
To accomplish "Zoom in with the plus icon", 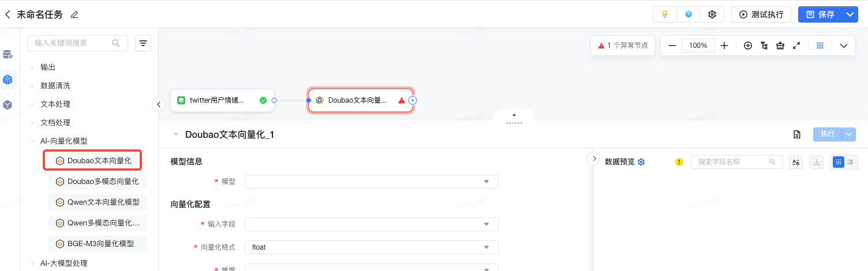I will pyautogui.click(x=724, y=46).
